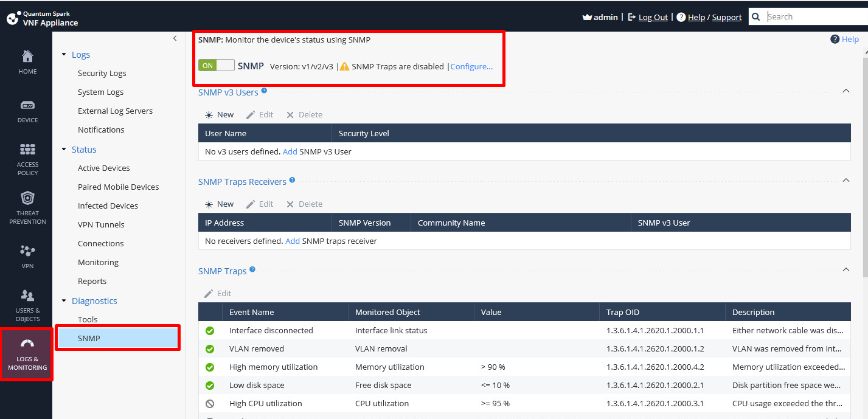Click the Support link in header
The height and width of the screenshot is (419, 868).
(x=727, y=18)
